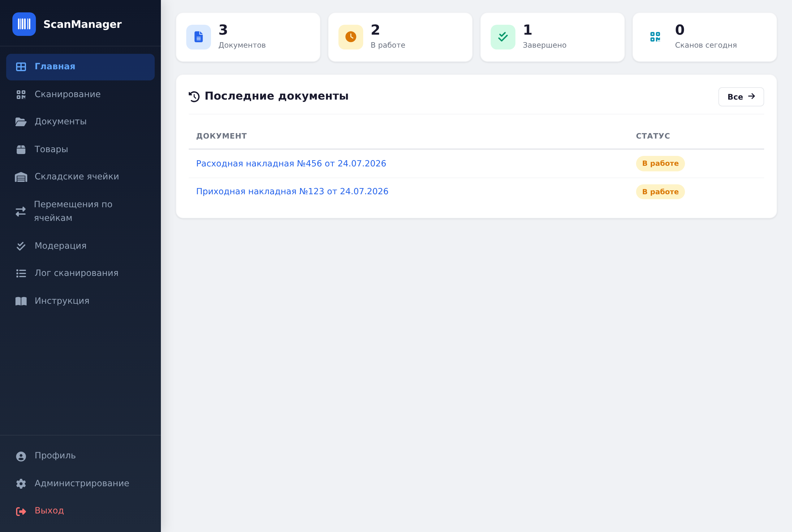Select Товары in the sidebar
Screen dimensions: 792x532
[x=80, y=150]
